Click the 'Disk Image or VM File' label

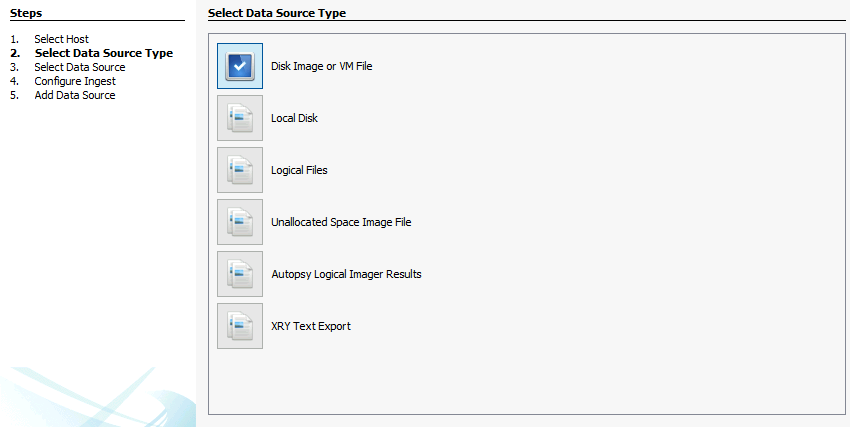[321, 66]
